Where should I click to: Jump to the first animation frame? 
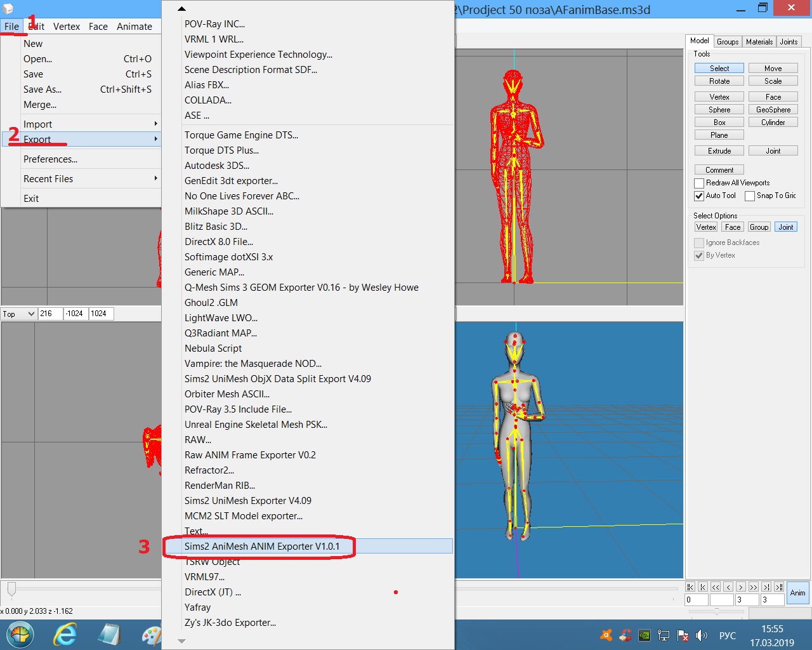(690, 587)
